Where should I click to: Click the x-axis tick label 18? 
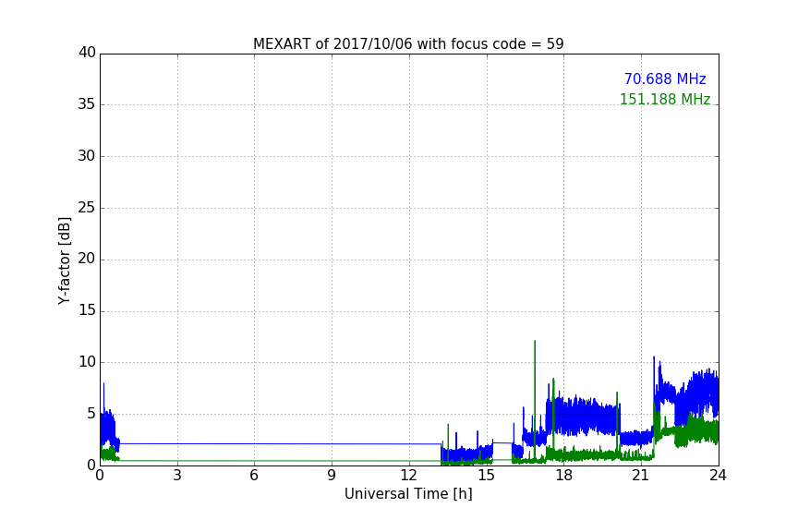coord(563,476)
